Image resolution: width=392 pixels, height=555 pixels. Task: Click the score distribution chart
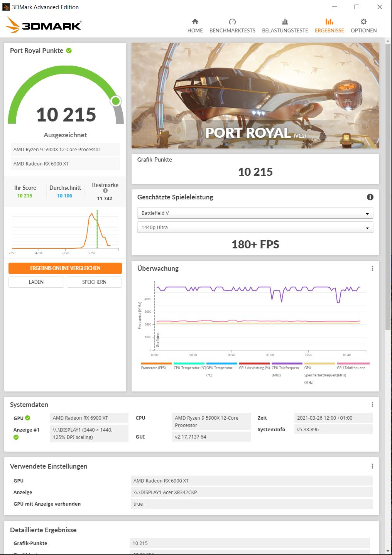tap(65, 230)
